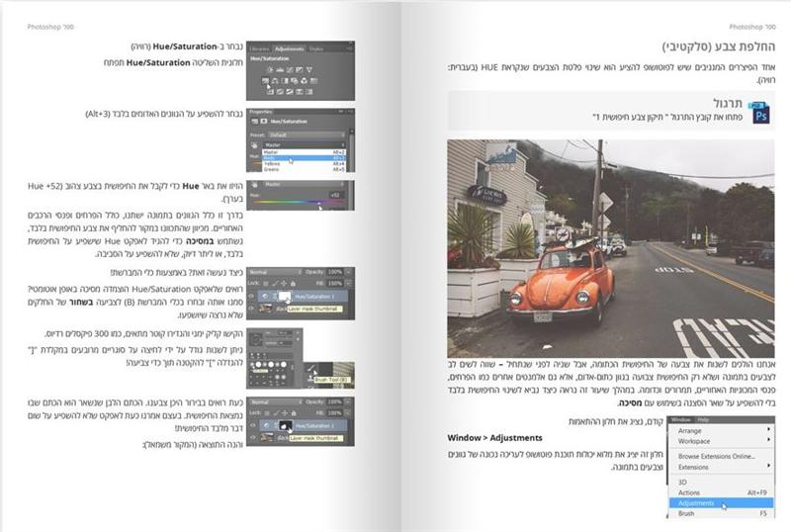
Task: Add a Channel Mixer adjustment icon
Action: [x=305, y=81]
